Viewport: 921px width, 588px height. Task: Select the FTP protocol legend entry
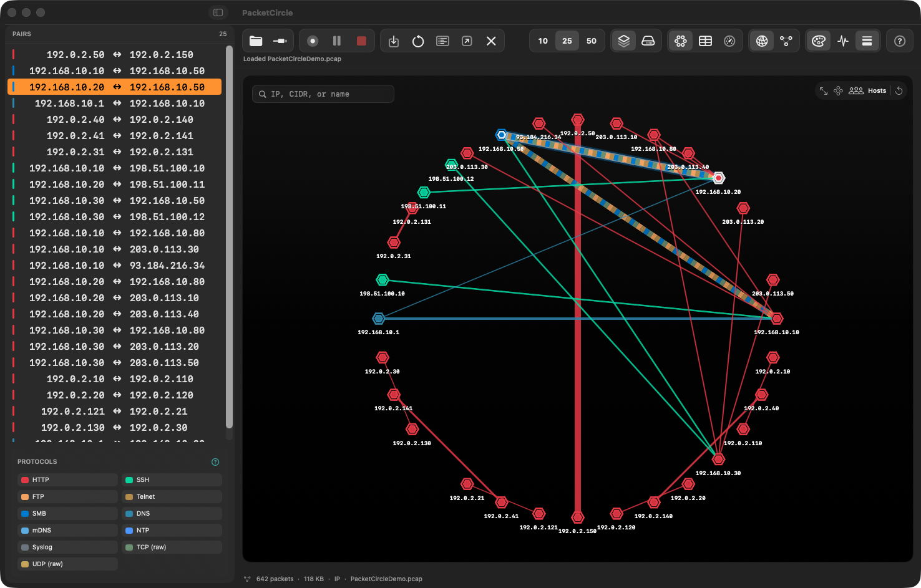[67, 497]
